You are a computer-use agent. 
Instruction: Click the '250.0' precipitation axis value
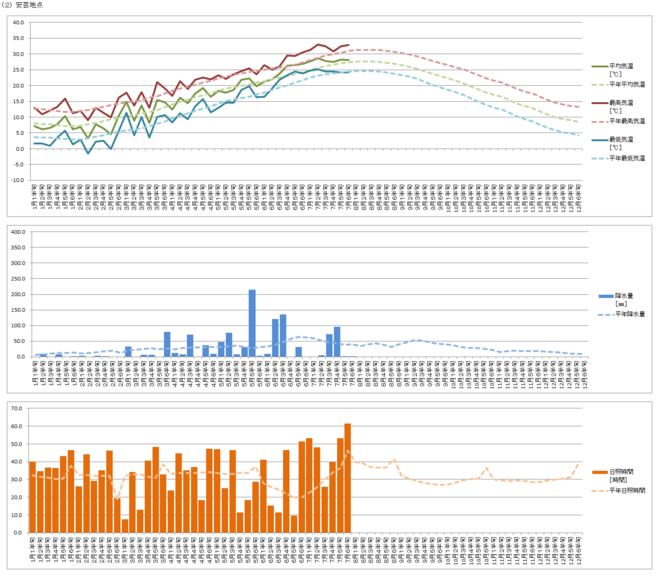[x=18, y=279]
